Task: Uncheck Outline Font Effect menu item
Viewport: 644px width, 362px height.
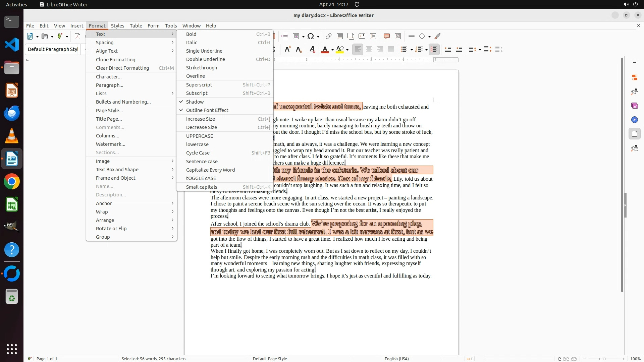Action: point(207,110)
